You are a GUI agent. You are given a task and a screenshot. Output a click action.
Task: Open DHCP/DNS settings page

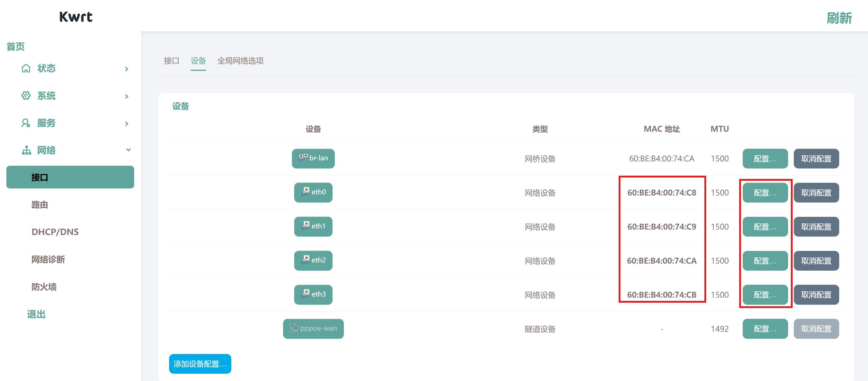[x=55, y=232]
